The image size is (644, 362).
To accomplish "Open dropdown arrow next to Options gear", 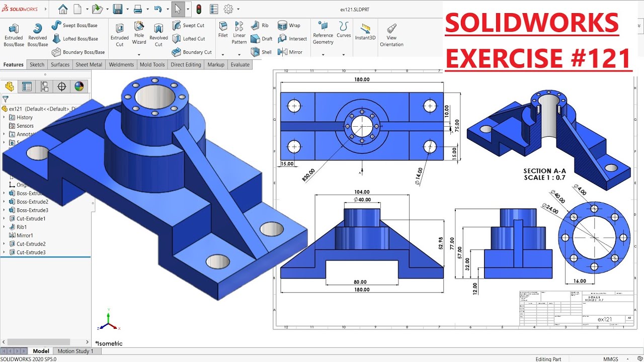I will pos(238,9).
